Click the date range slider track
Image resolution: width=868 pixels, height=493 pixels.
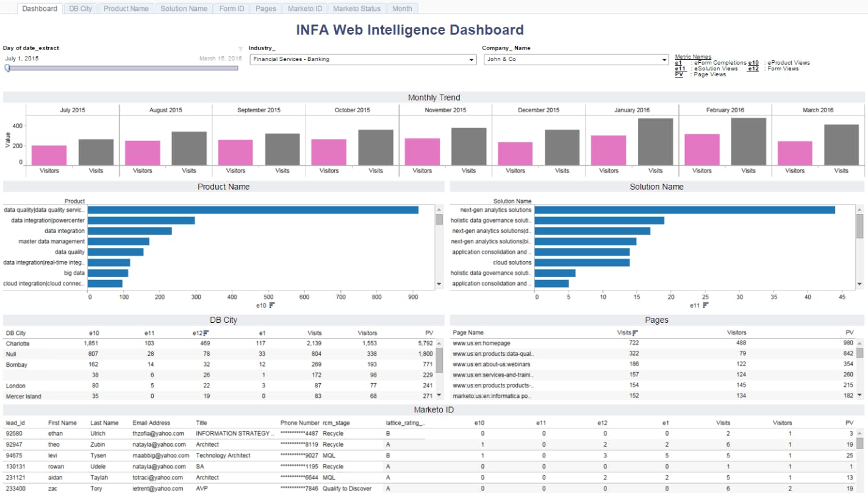(x=122, y=68)
